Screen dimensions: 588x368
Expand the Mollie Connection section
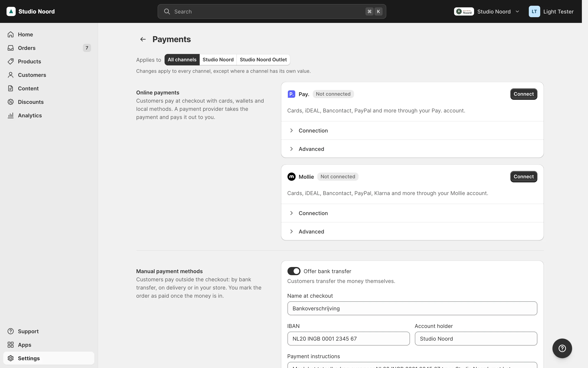(x=412, y=213)
